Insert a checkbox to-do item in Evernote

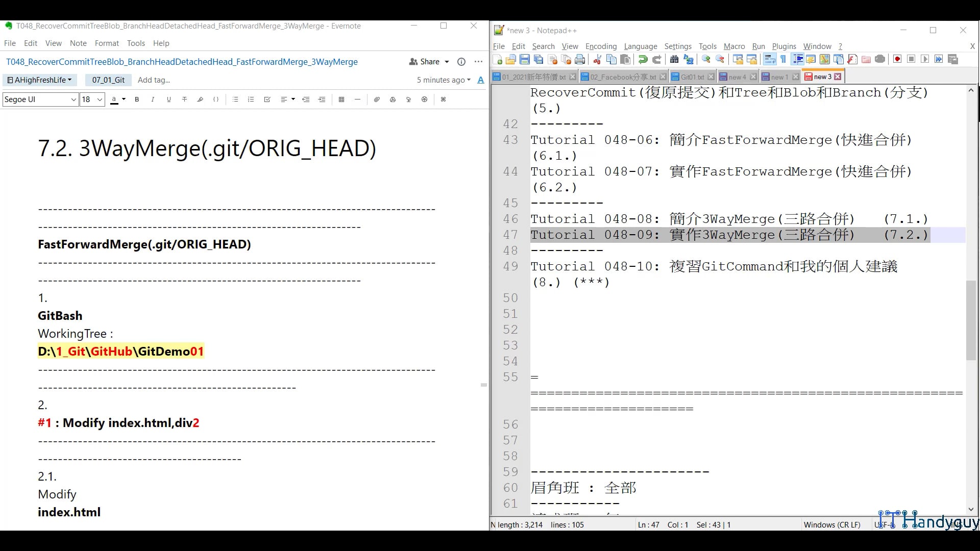pyautogui.click(x=267, y=99)
